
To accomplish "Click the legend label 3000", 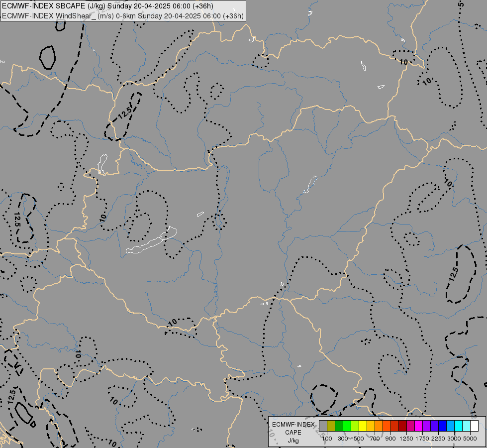I will (x=454, y=439).
